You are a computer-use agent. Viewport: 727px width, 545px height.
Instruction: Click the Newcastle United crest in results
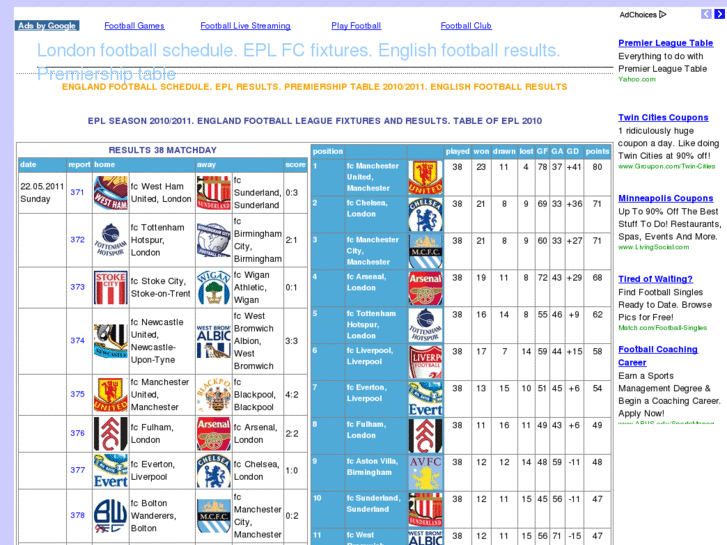110,341
